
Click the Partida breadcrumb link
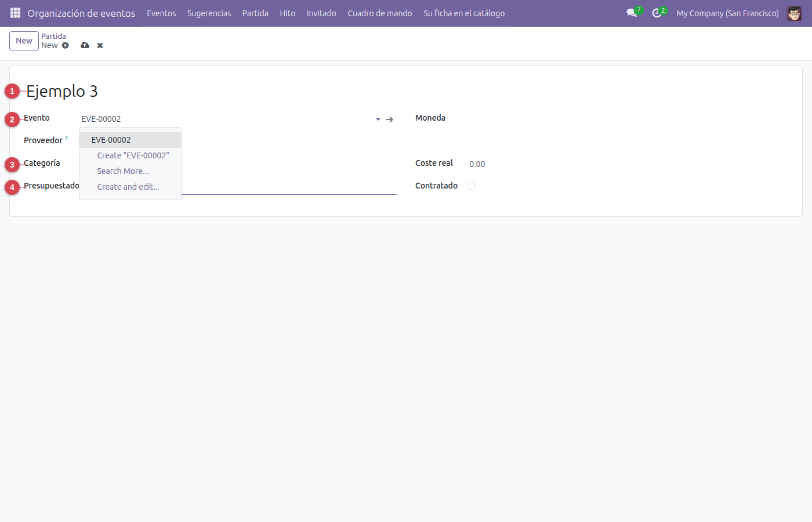[53, 36]
